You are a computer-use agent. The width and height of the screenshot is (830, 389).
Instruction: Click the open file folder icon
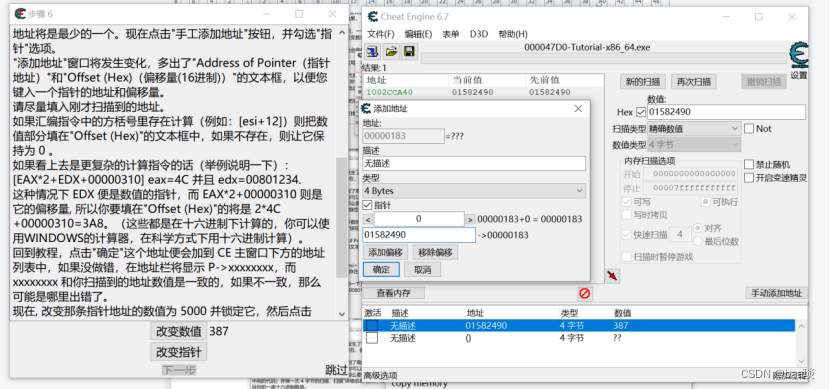[391, 51]
